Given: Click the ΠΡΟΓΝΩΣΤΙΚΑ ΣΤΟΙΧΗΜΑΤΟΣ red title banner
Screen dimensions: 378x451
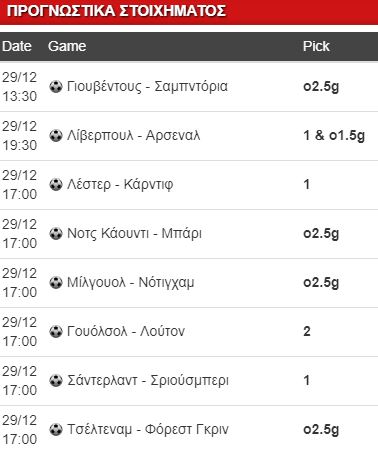Looking at the screenshot, I should coord(189,12).
